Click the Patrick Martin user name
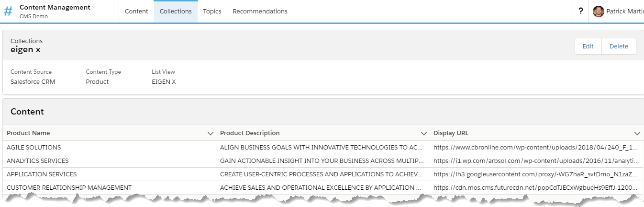 tap(624, 11)
